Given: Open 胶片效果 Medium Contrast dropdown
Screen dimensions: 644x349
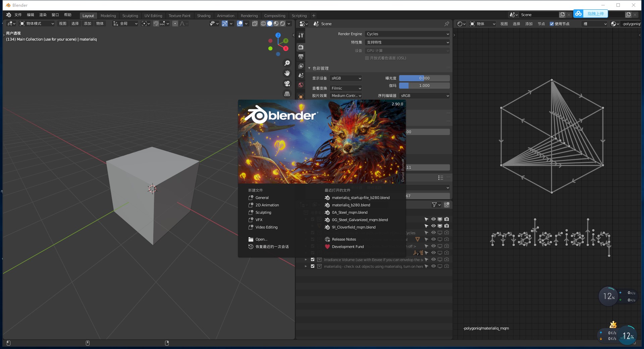Looking at the screenshot, I should coord(346,96).
